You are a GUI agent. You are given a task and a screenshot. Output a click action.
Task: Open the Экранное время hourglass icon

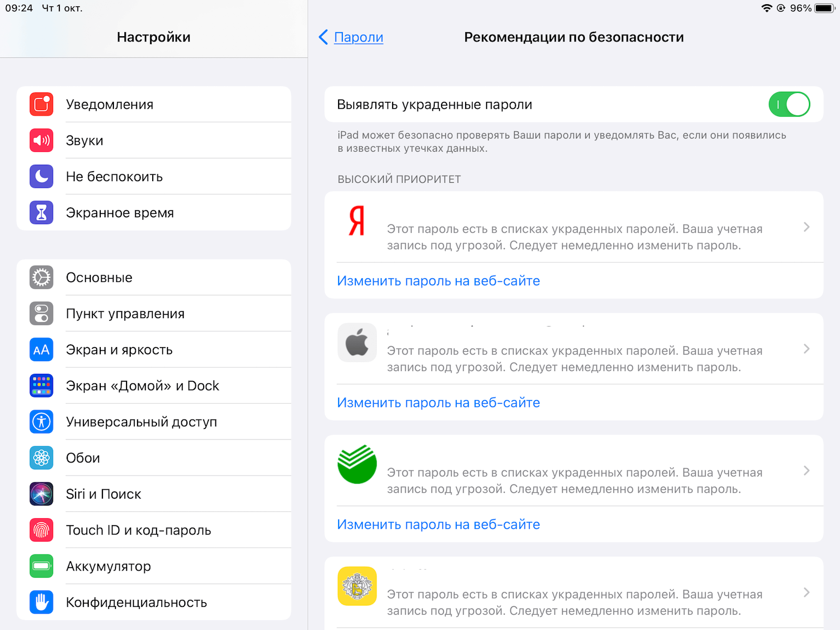[41, 213]
